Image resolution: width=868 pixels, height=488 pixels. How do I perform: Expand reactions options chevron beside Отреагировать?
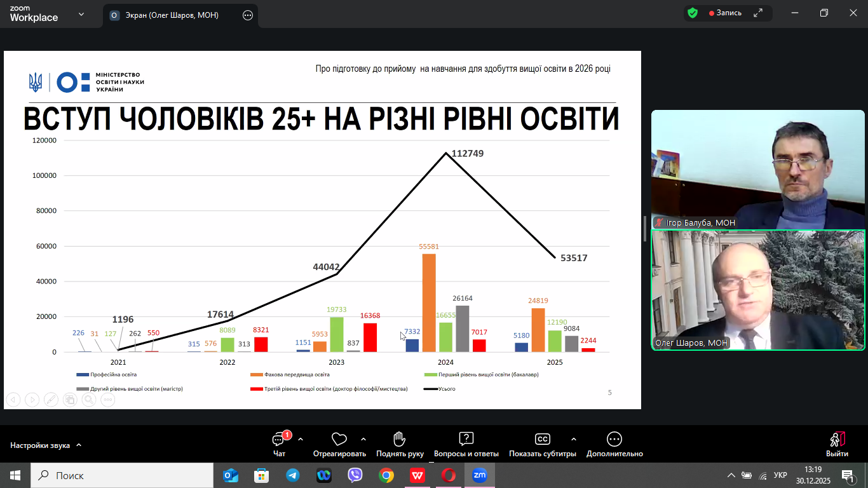click(363, 439)
